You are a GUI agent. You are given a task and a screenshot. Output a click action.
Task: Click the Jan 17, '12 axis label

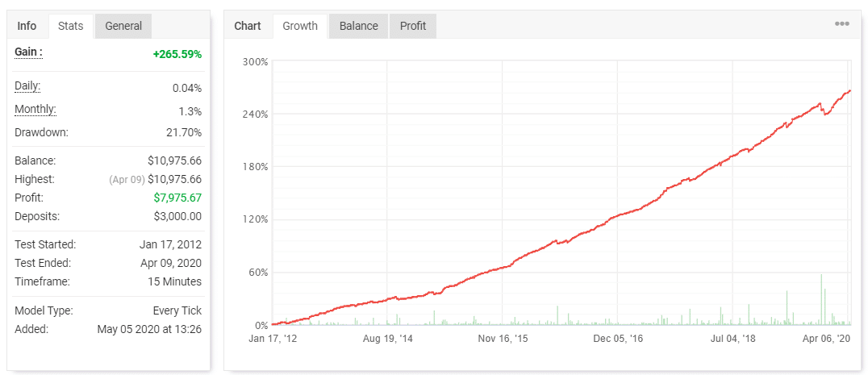coord(273,340)
